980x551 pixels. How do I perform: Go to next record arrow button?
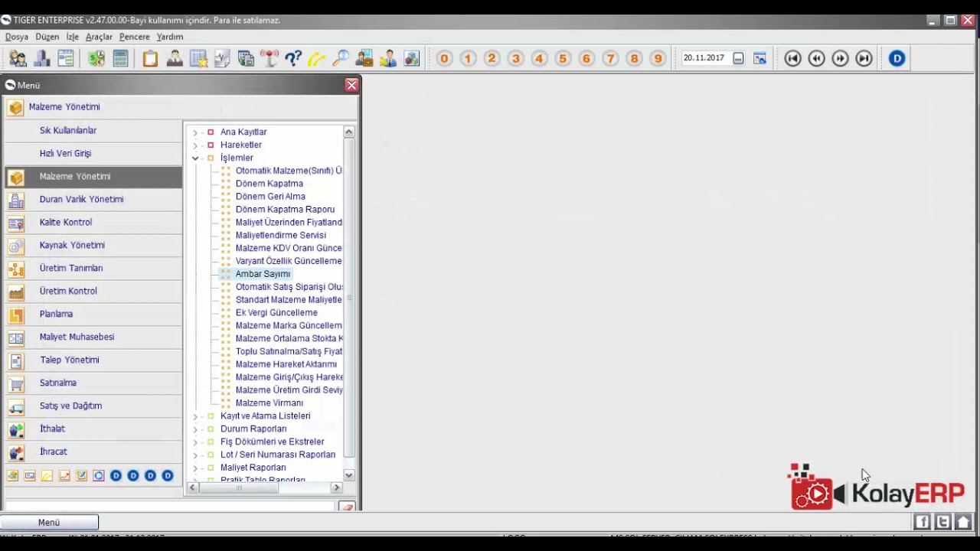[x=840, y=58]
